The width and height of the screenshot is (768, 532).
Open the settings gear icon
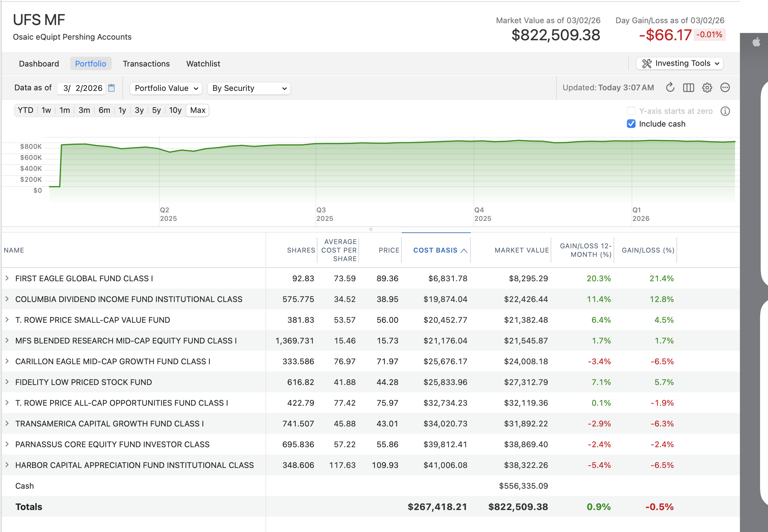(x=707, y=88)
